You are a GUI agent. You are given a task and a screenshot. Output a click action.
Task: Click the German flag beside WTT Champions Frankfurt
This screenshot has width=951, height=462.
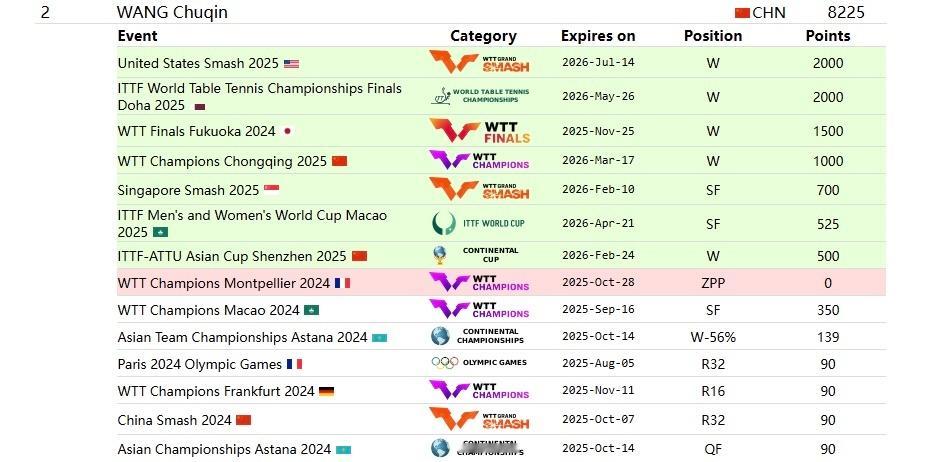coord(326,392)
